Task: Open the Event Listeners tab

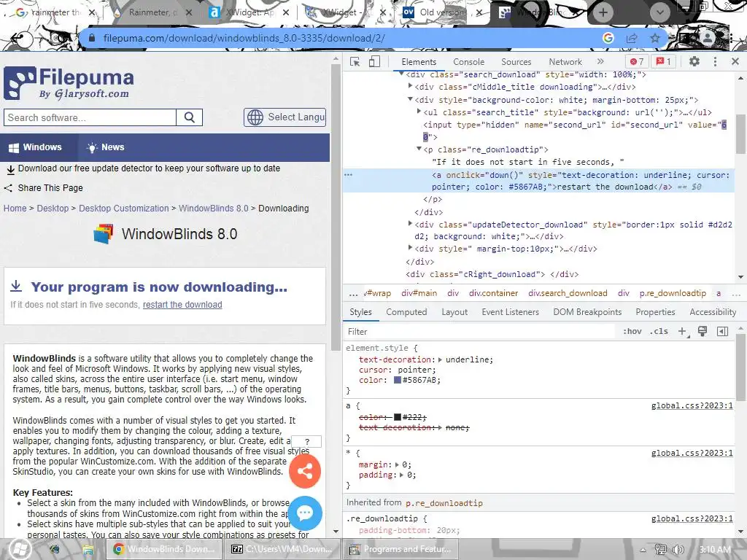Action: click(x=510, y=312)
